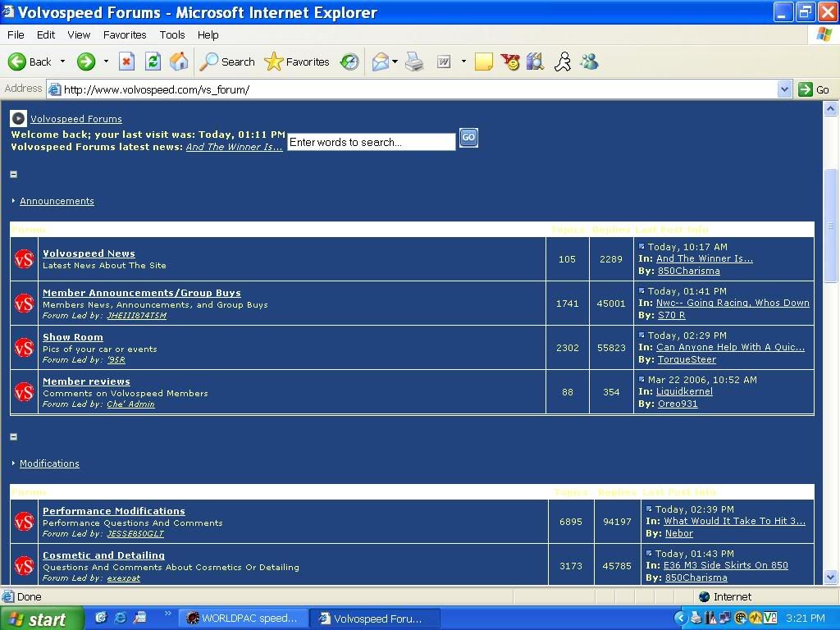
Task: Switch to WORLDPAC speed taskbar window
Action: tap(243, 619)
